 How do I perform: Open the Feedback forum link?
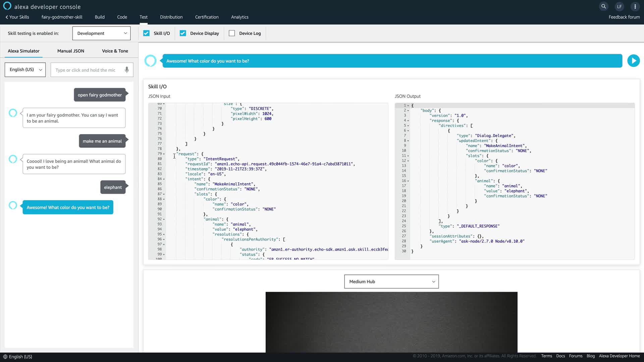(x=624, y=17)
